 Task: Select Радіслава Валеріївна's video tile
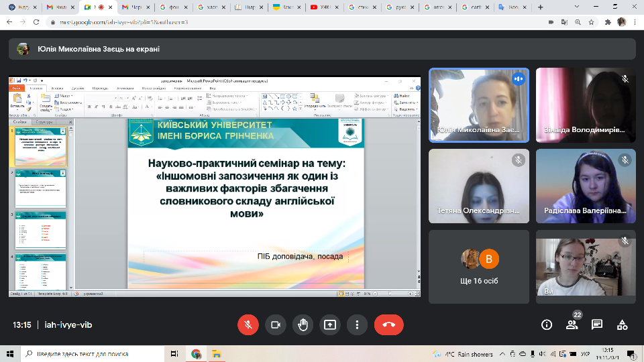tap(585, 185)
